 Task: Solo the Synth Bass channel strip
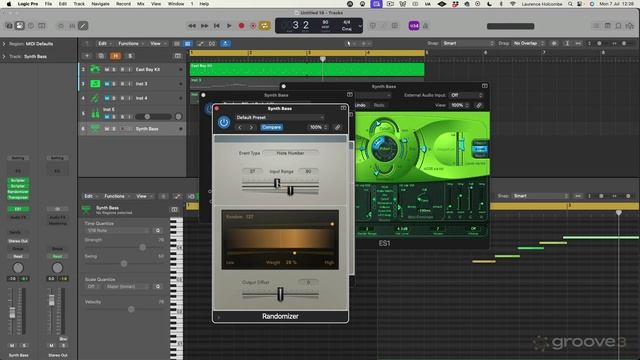pos(24,345)
